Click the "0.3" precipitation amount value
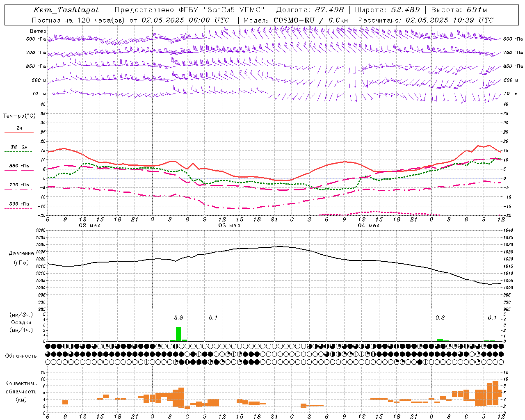Viewport: 525px width, 420px height. (x=440, y=317)
